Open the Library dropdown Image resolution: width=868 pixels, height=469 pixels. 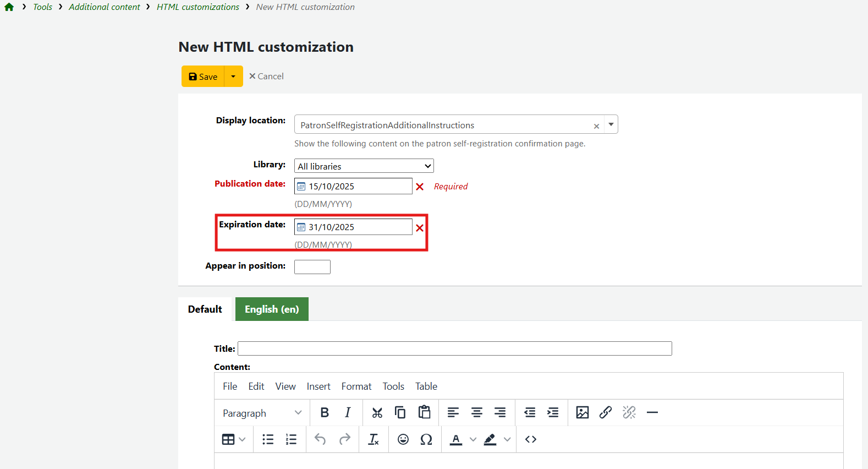[x=364, y=166]
